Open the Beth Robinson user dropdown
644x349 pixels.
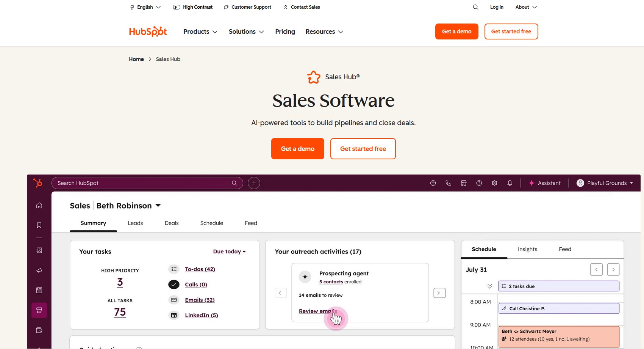click(x=129, y=206)
